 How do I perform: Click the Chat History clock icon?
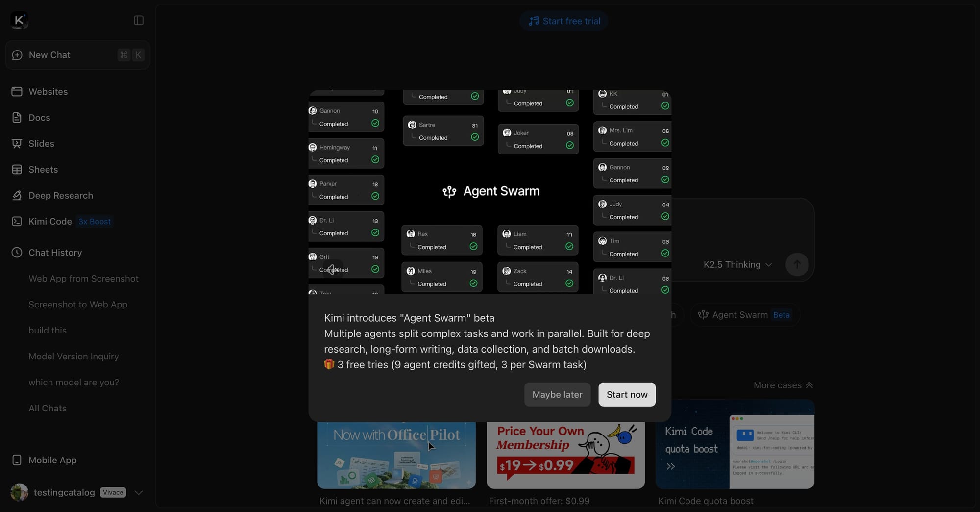[x=17, y=253]
